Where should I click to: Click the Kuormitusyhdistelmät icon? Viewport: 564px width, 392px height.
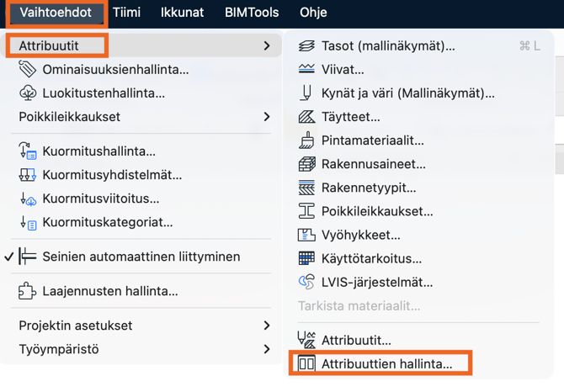tap(28, 175)
